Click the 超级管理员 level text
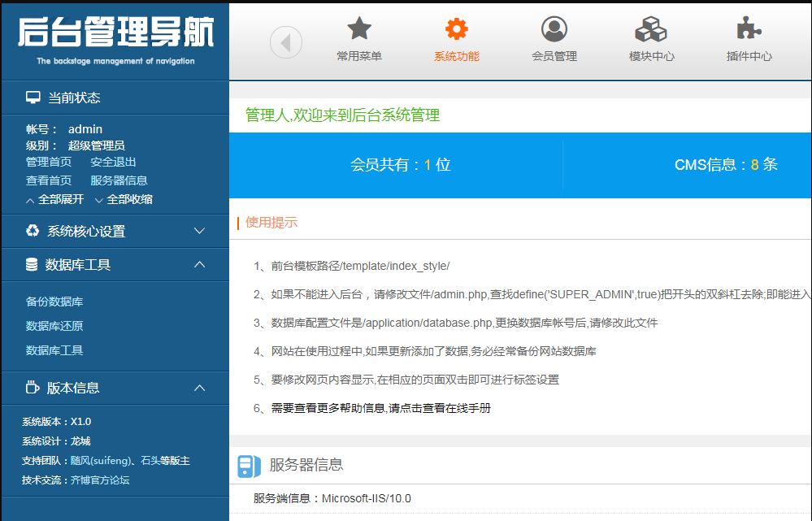Screen dimensions: 812x521 [97, 145]
